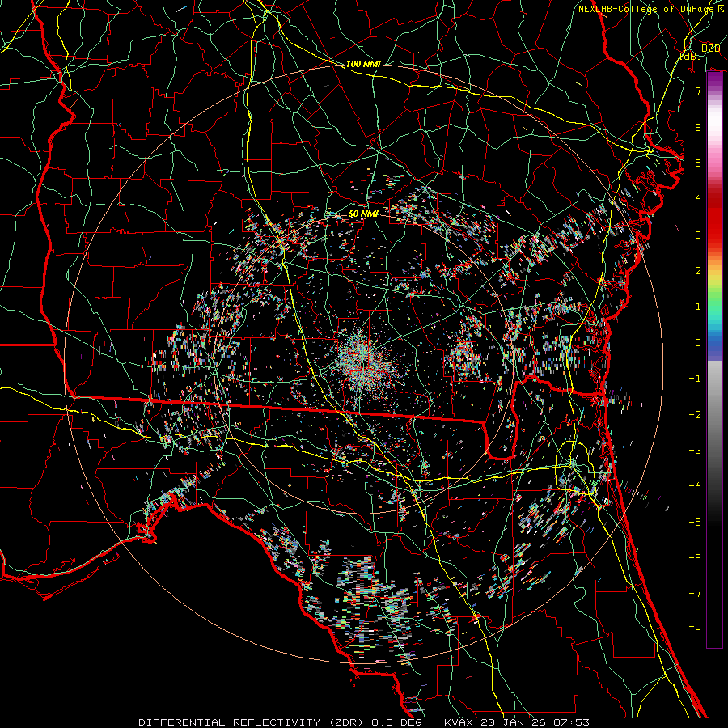Click the 3 value on color scale
The height and width of the screenshot is (728, 728).
[x=698, y=235]
